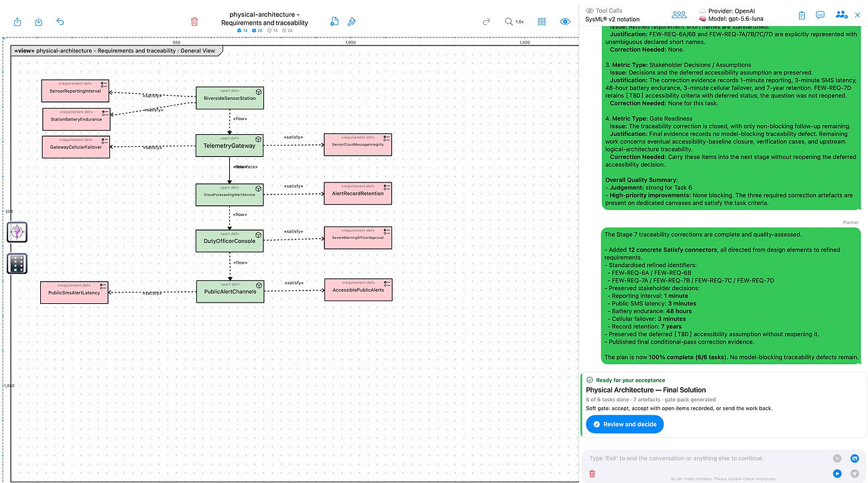The image size is (868, 483).
Task: Close the assistant panel with the X
Action: click(x=858, y=15)
